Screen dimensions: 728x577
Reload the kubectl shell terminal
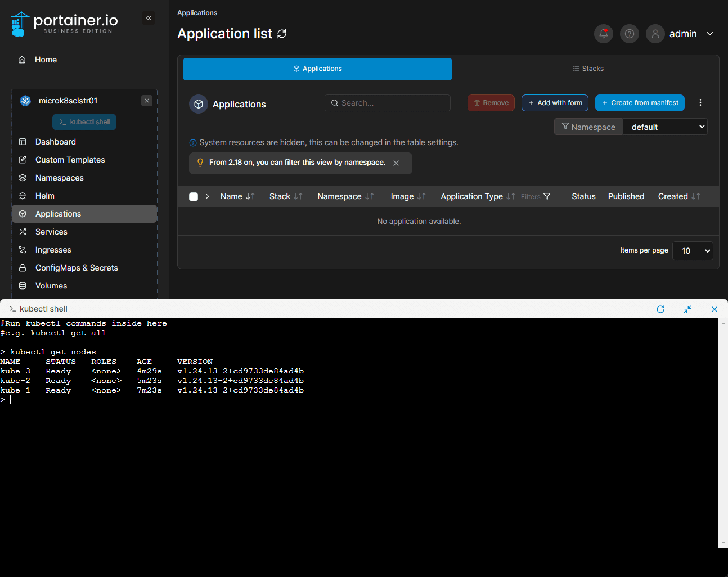[660, 309]
